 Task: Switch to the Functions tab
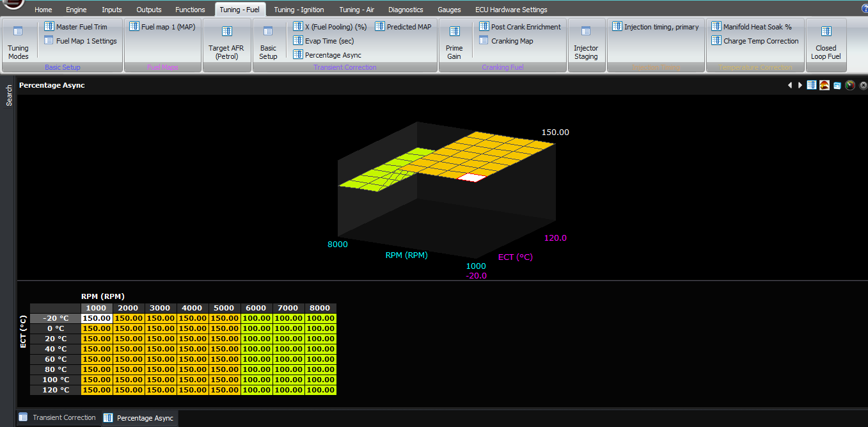(x=190, y=10)
